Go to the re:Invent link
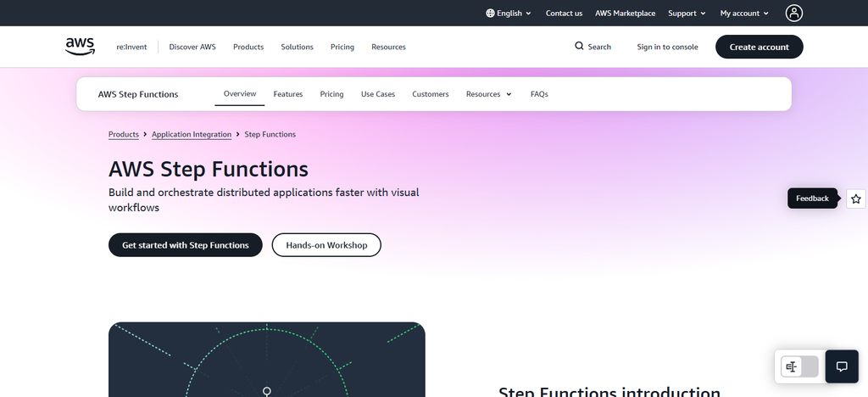The image size is (868, 397). coord(131,47)
